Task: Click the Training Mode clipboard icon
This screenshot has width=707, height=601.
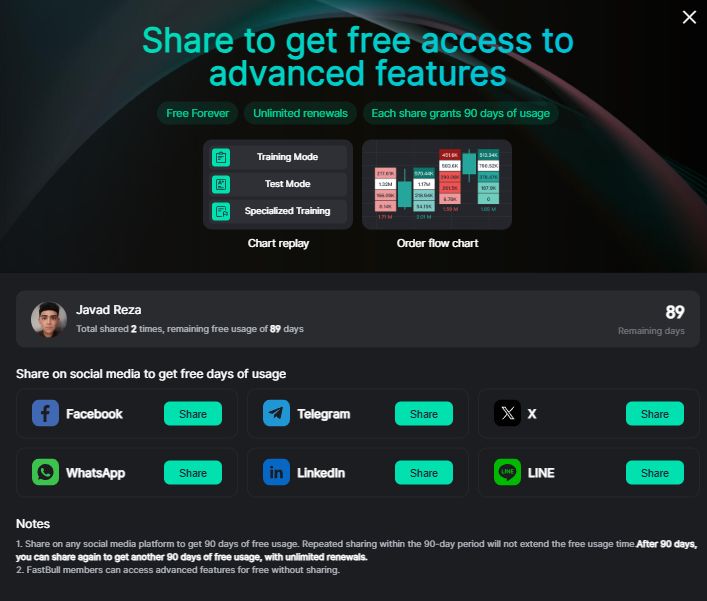Action: click(221, 157)
